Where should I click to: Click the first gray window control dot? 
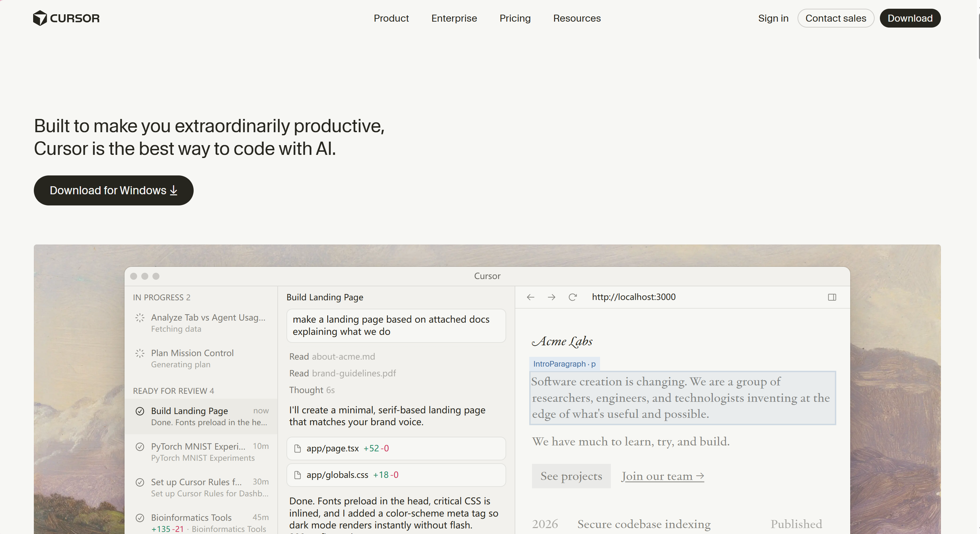(x=133, y=276)
